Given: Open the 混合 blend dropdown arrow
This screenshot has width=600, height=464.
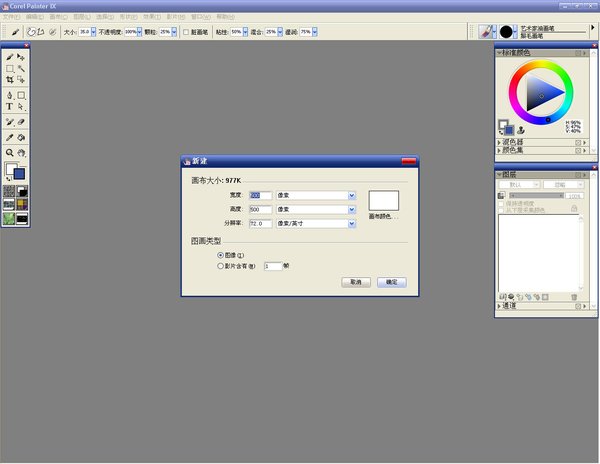Looking at the screenshot, I should pyautogui.click(x=280, y=32).
